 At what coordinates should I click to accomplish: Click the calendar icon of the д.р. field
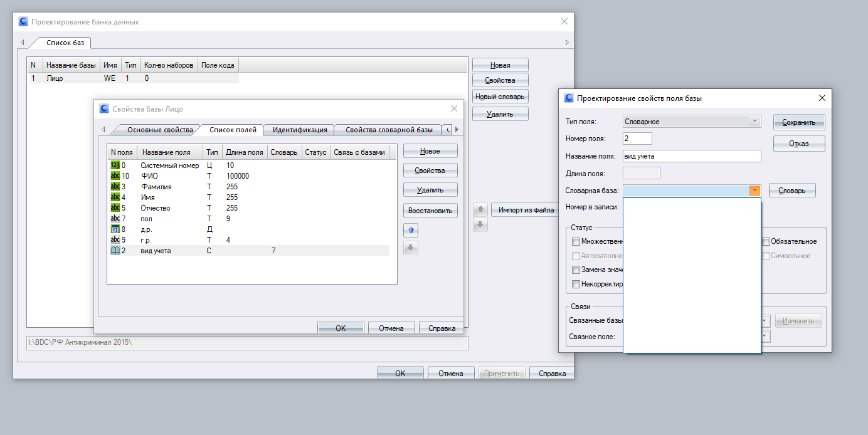click(115, 229)
